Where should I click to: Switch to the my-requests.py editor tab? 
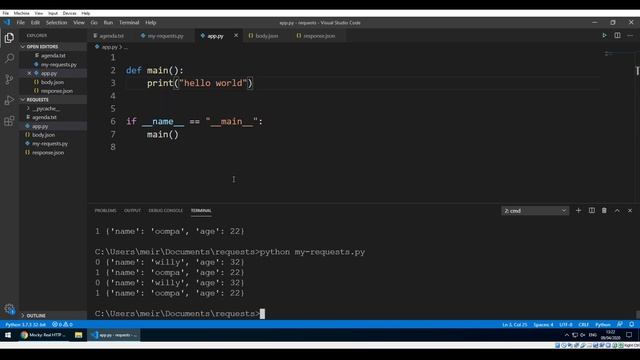pos(165,36)
